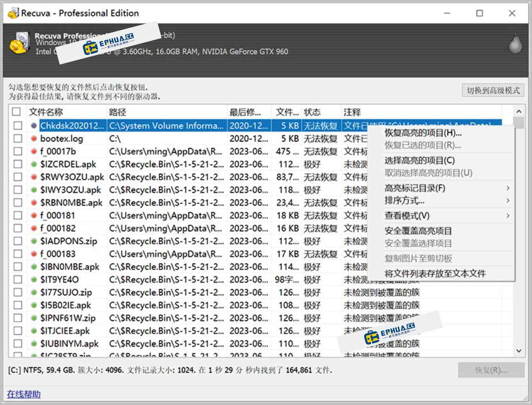The width and height of the screenshot is (532, 405).
Task: Check the checkbox for bootex.log
Action: point(17,138)
